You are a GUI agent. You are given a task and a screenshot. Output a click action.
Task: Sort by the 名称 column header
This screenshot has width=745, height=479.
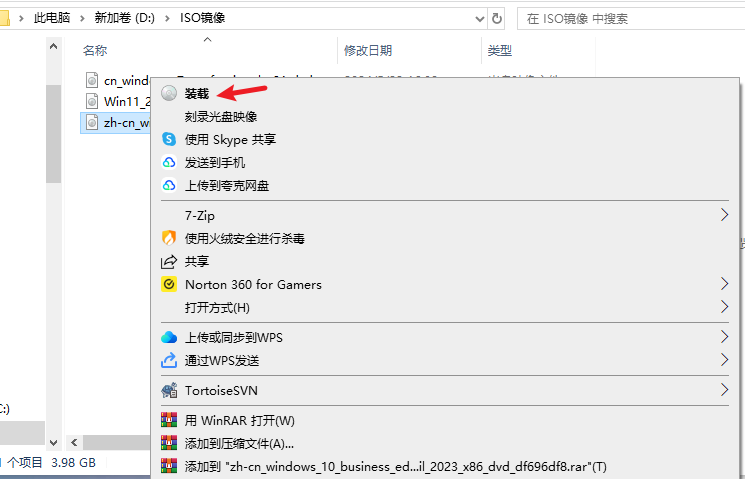click(95, 50)
